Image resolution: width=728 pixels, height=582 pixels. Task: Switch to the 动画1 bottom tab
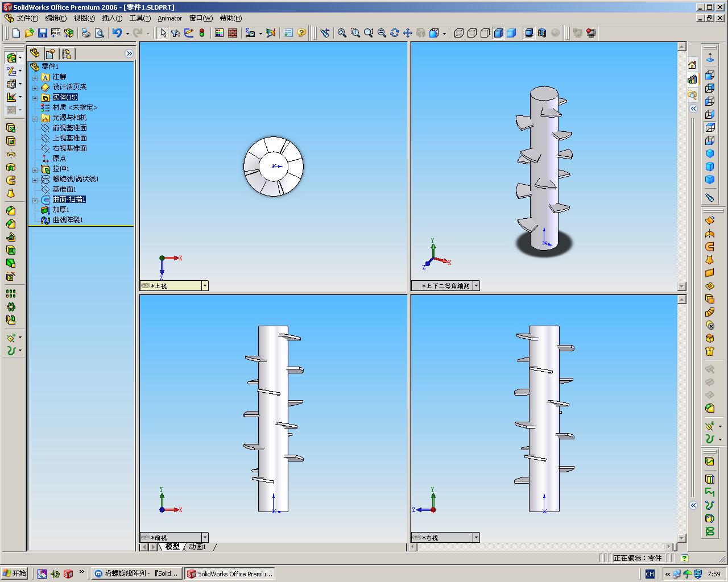click(x=197, y=547)
